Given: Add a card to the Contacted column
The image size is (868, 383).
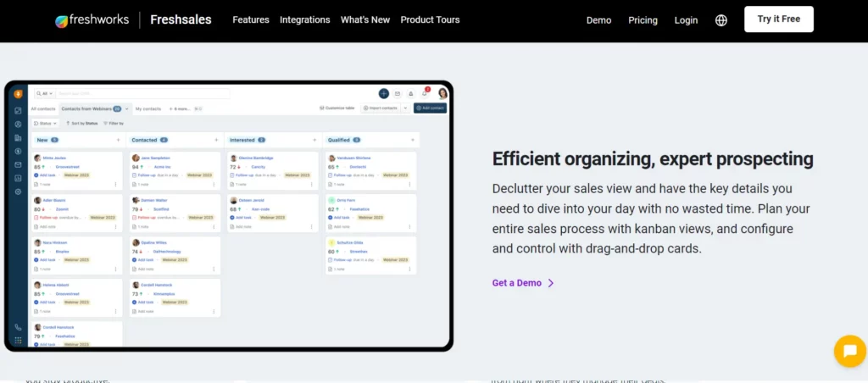Looking at the screenshot, I should click(x=216, y=140).
